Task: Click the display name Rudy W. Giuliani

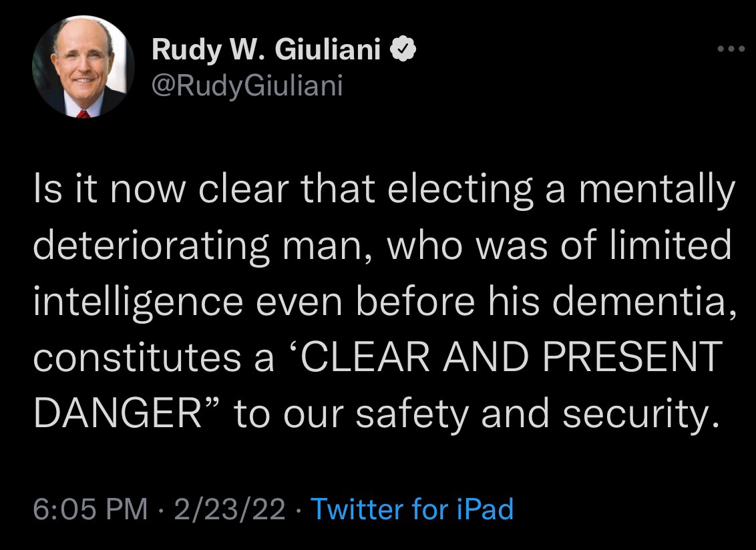Action: point(266,51)
